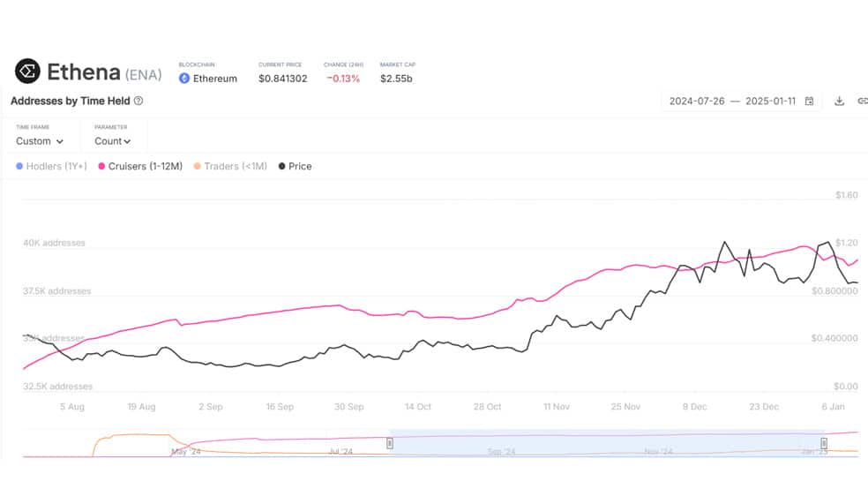
Task: Click the 2 Sep x-axis label
Action: 210,407
